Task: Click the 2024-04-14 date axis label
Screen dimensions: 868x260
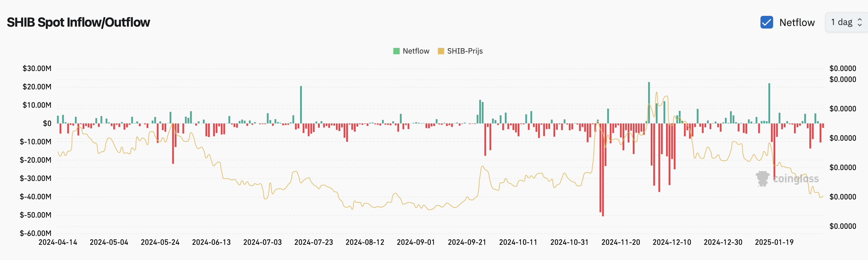Action: (x=58, y=242)
